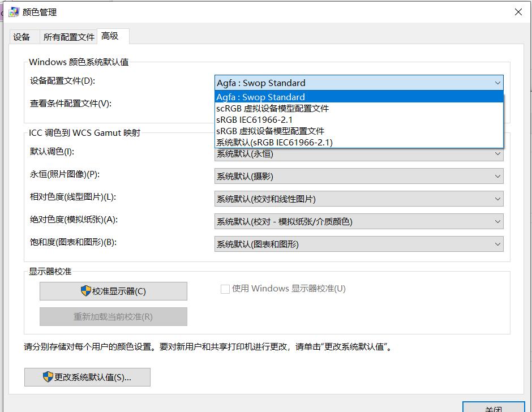
Task: Open 饱和度(图表和图形) dropdown
Action: click(x=359, y=244)
